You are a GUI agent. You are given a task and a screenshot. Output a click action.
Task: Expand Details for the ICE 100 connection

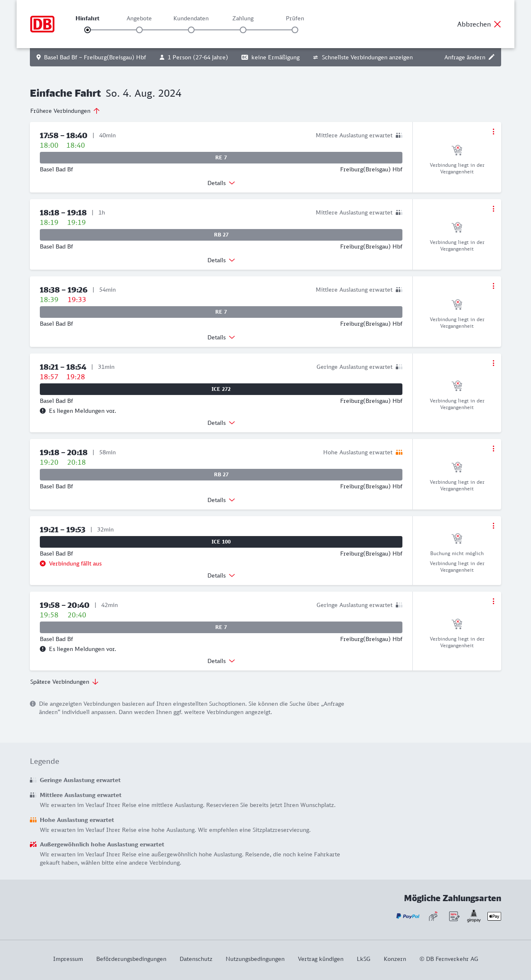click(221, 575)
